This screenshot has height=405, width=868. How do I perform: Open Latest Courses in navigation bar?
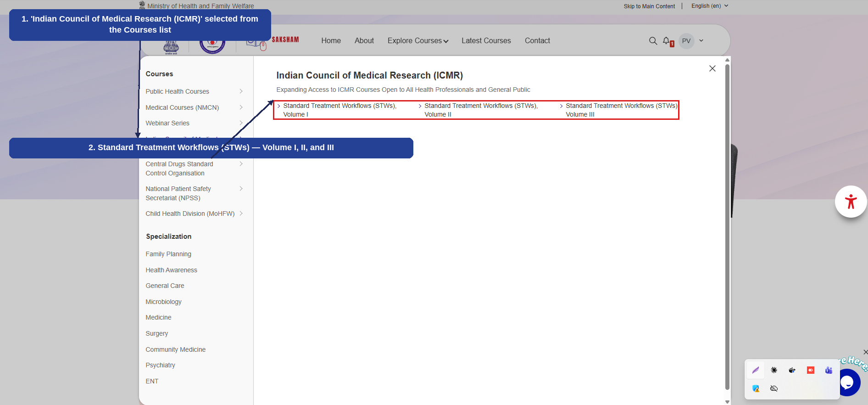click(486, 41)
